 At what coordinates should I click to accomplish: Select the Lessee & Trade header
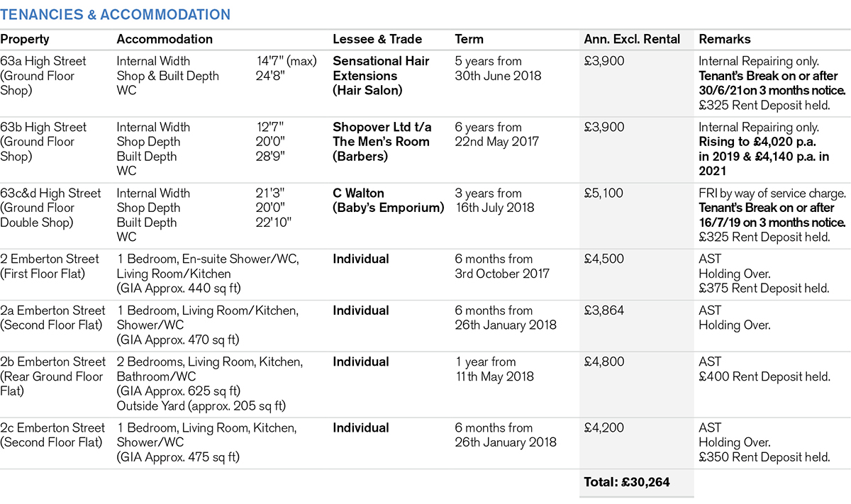pyautogui.click(x=377, y=40)
